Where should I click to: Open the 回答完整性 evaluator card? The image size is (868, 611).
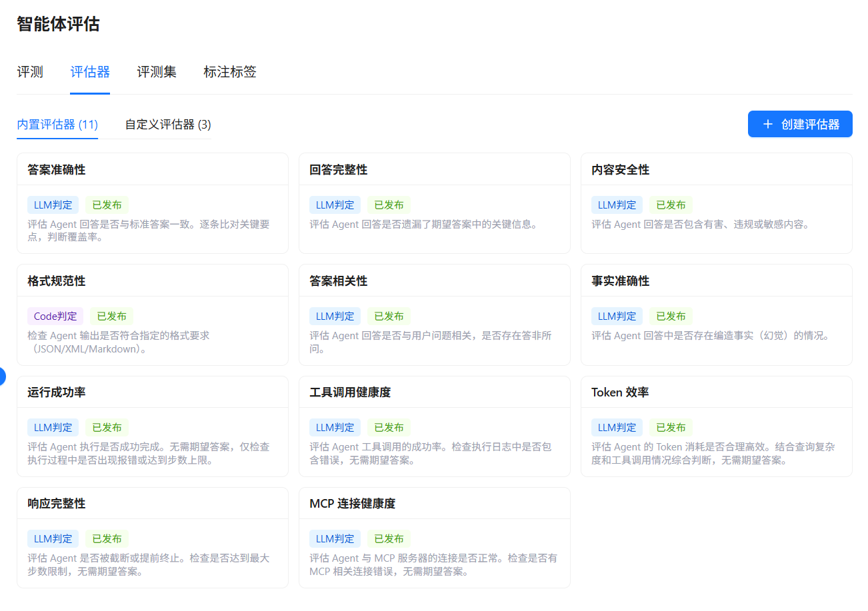435,203
